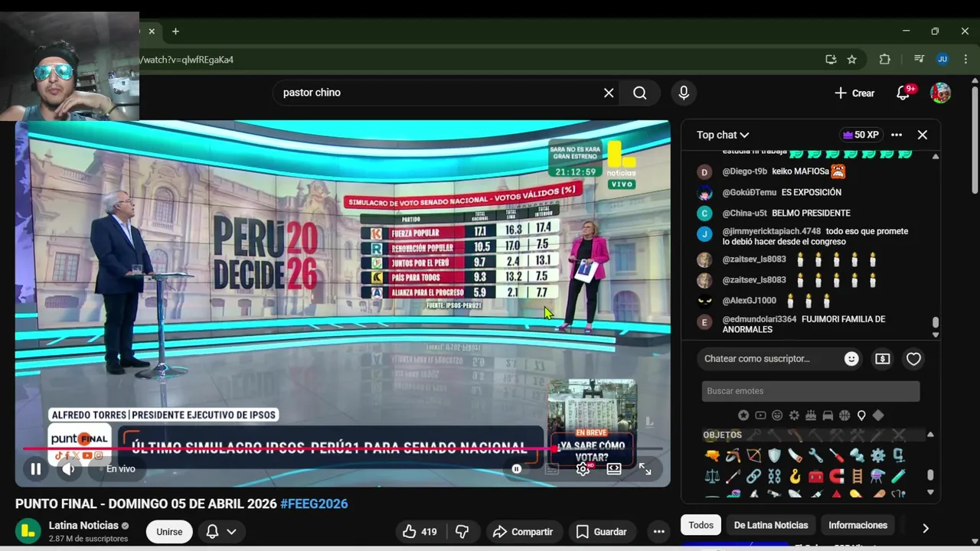Open the Crear menu
Viewport: 980px width, 551px height.
pyautogui.click(x=854, y=93)
